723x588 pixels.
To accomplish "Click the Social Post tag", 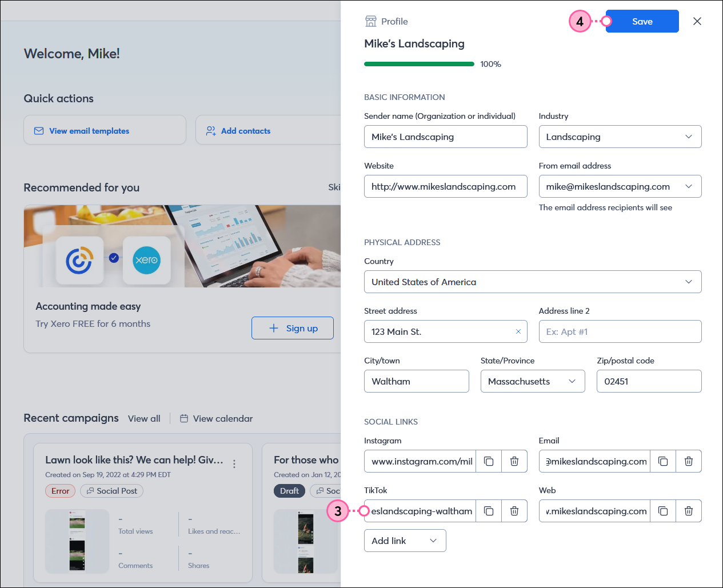I will point(111,491).
